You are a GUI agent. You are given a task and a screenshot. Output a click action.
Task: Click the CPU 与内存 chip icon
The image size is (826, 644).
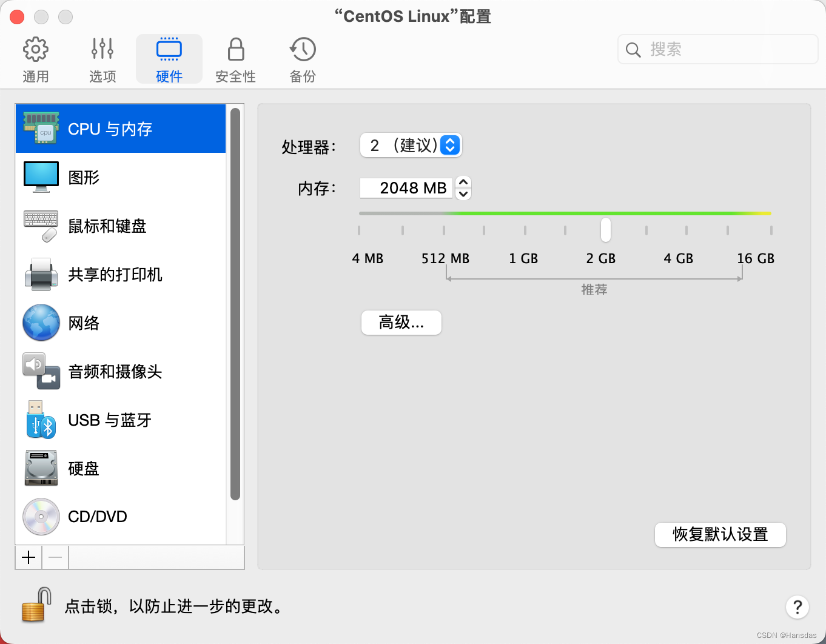(x=41, y=128)
